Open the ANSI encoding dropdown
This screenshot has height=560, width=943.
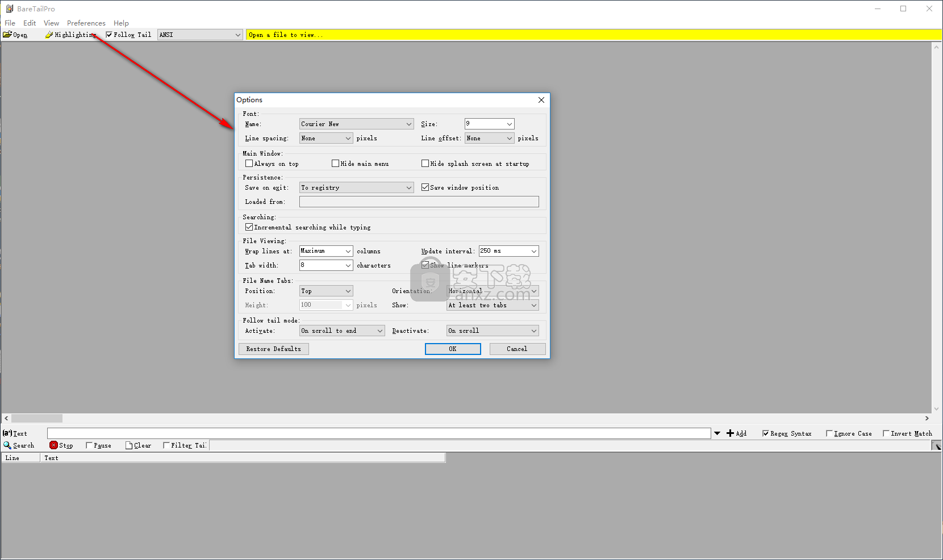point(200,35)
